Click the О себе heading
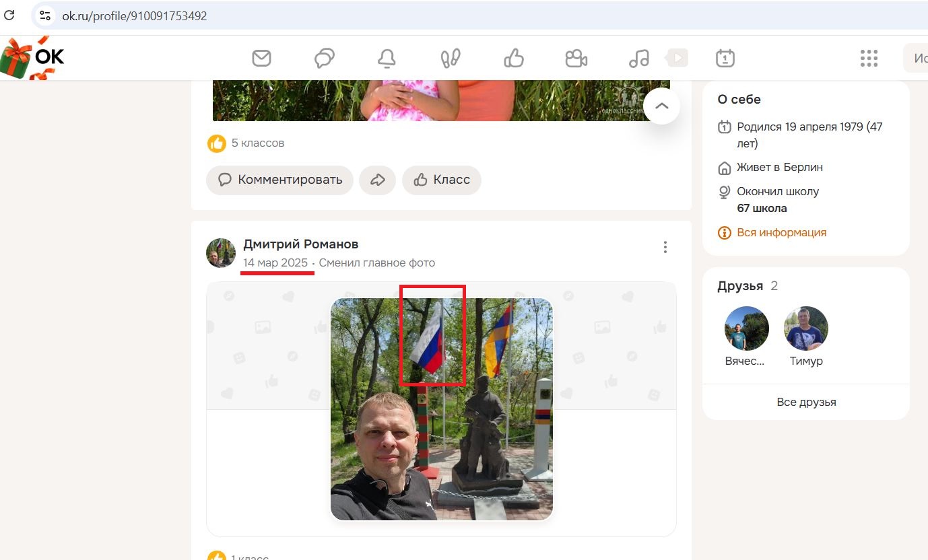The image size is (928, 560). (739, 99)
